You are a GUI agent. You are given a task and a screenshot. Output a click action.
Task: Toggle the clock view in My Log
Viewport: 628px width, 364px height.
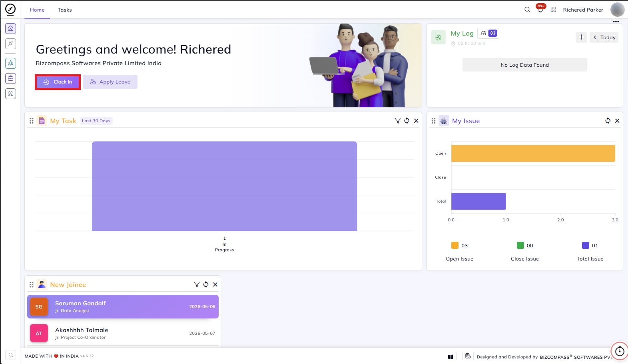tap(493, 33)
